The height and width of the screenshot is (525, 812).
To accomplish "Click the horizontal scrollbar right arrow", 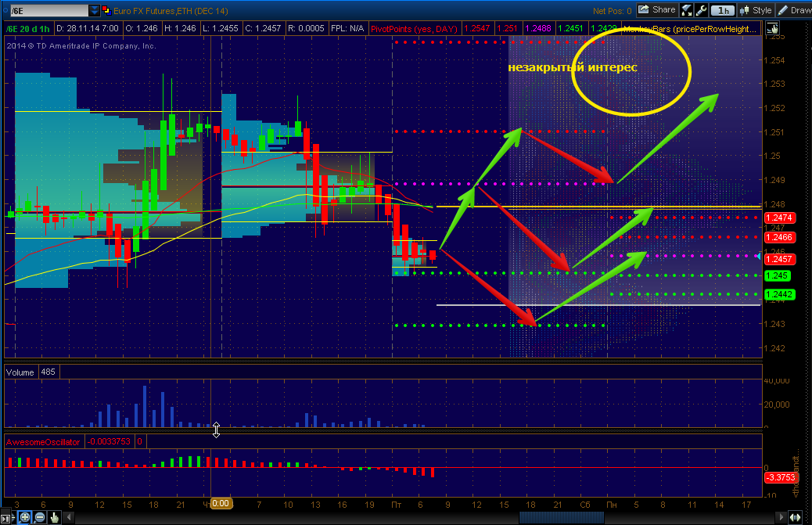I will [x=781, y=516].
